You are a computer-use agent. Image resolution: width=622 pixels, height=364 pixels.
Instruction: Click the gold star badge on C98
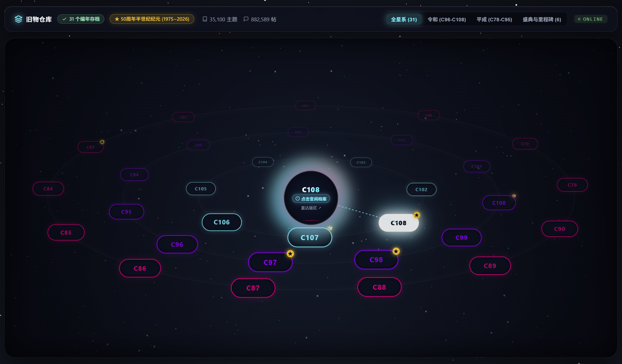[396, 251]
